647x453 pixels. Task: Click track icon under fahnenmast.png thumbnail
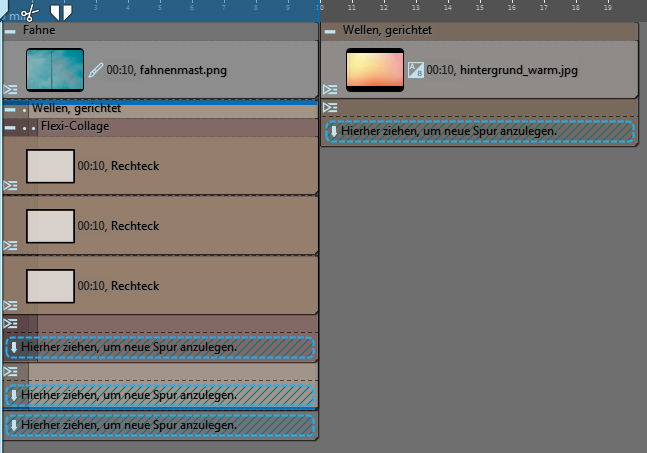(10, 90)
